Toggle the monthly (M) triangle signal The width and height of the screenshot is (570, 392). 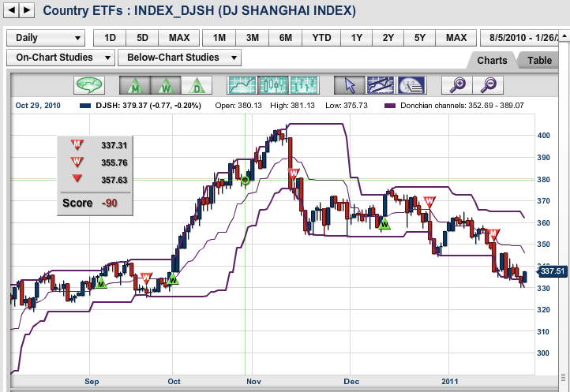[x=134, y=84]
